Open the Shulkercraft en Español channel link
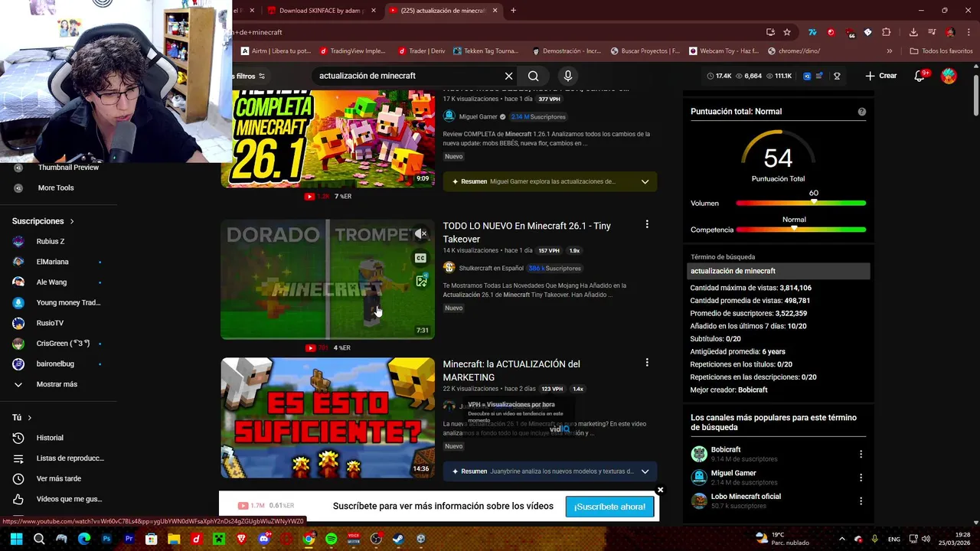The image size is (980, 551). [491, 269]
